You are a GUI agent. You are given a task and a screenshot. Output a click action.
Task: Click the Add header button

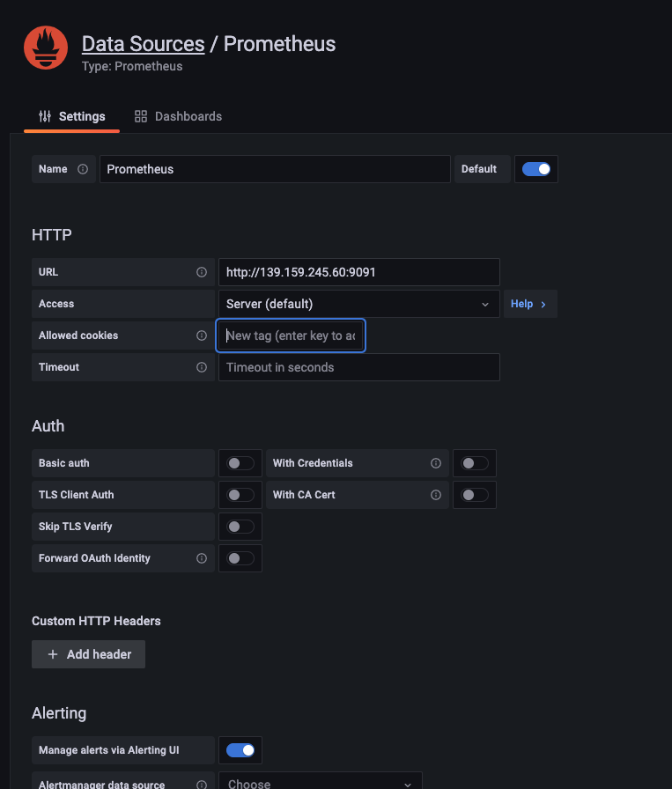point(89,654)
